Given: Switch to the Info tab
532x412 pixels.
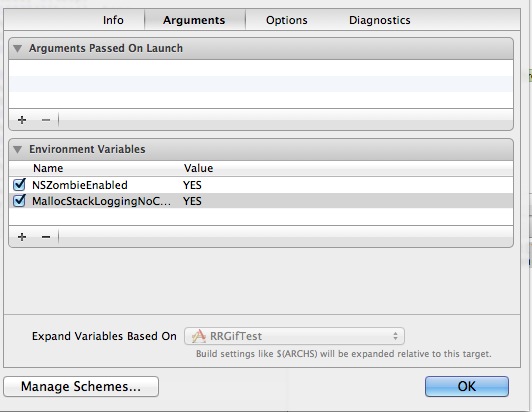Looking at the screenshot, I should pyautogui.click(x=113, y=20).
